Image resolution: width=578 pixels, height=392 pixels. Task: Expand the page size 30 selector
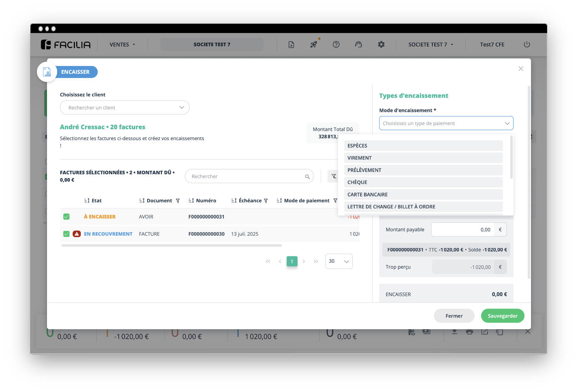pyautogui.click(x=339, y=261)
